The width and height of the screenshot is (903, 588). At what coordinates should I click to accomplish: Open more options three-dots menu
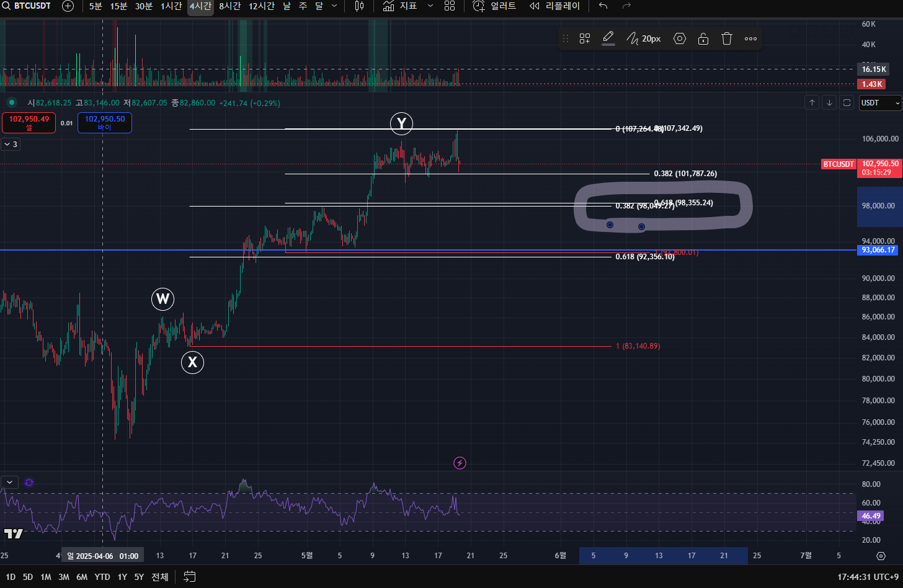click(750, 38)
